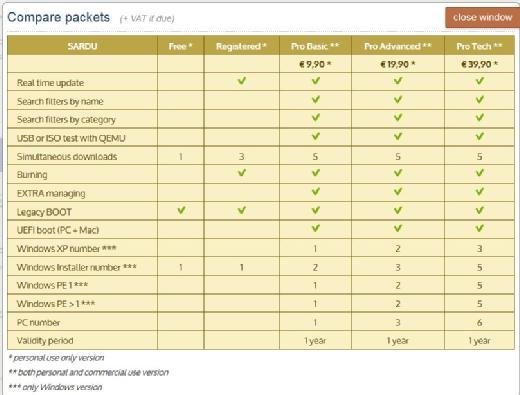
Task: Click Burning checkmark in Registered column
Action: 242,173
